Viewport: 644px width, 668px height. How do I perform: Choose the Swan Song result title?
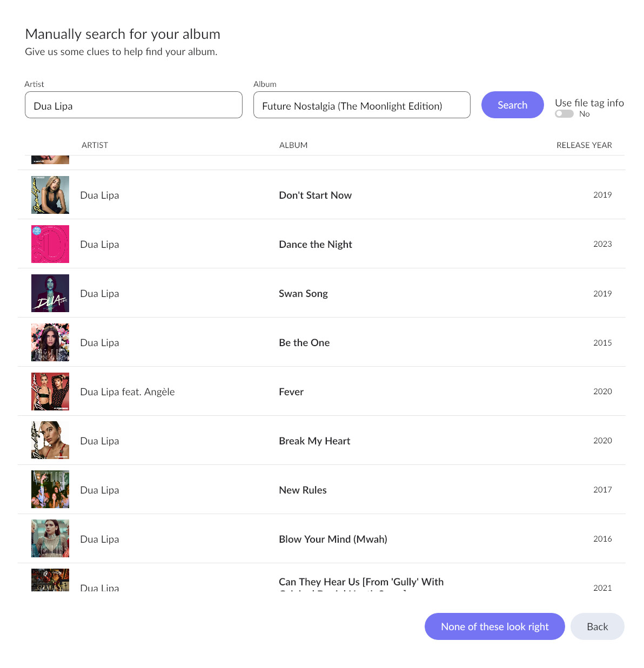pos(303,294)
